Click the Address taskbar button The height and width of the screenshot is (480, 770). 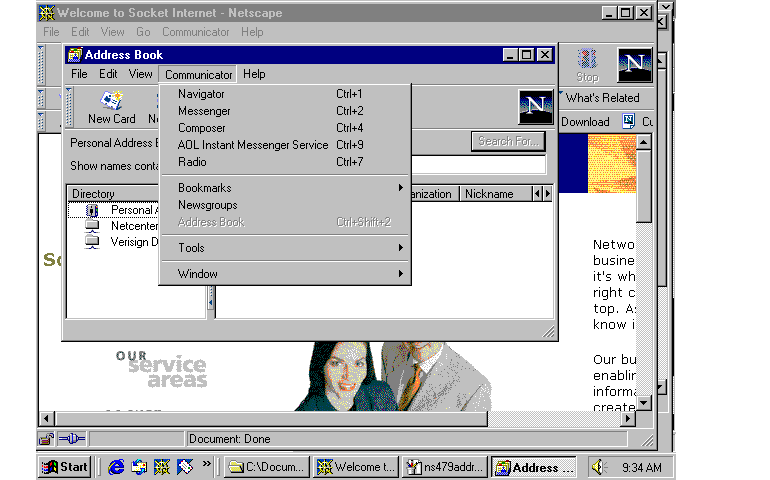[535, 467]
